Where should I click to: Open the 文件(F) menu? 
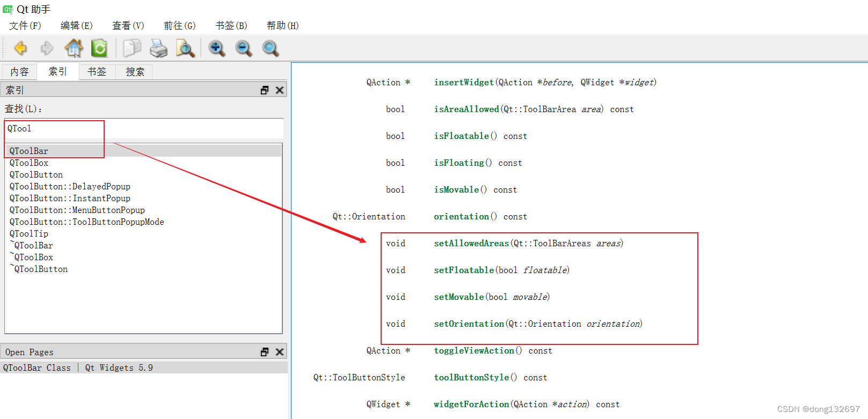coord(25,26)
